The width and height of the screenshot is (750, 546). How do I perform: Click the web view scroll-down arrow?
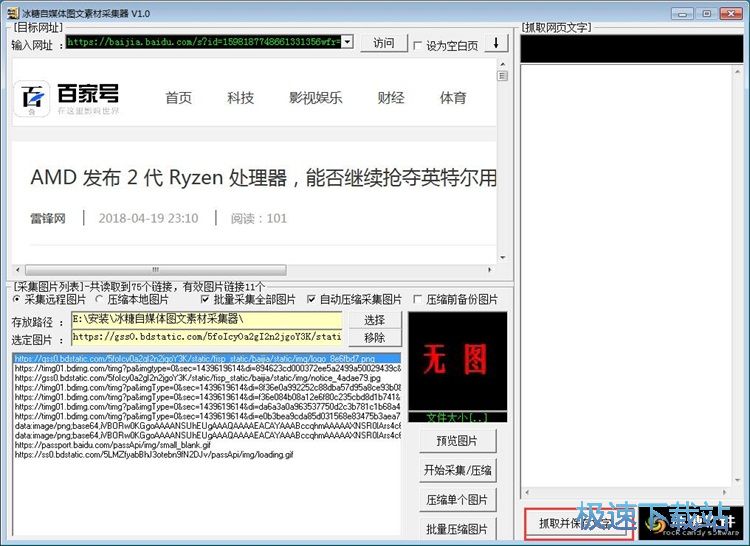click(x=502, y=257)
